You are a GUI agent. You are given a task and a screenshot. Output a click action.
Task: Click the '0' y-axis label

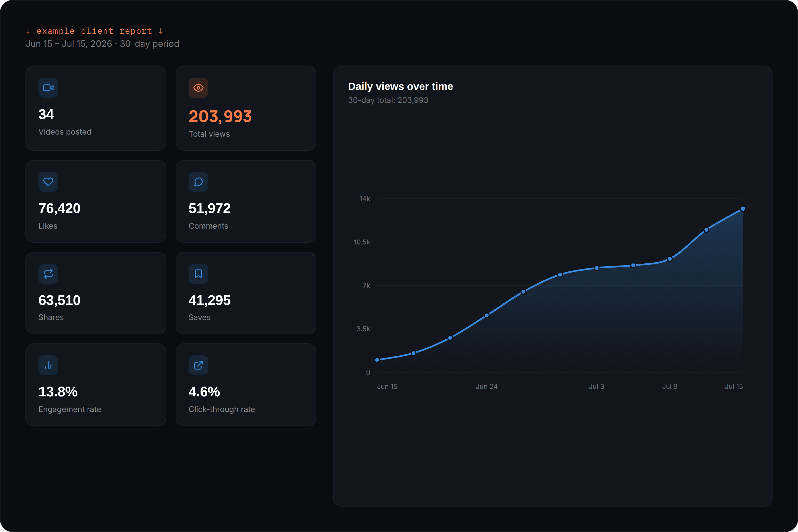368,373
